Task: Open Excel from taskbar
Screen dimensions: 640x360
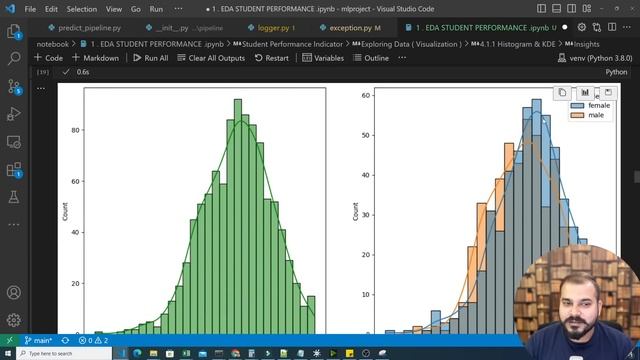Action: [186, 353]
